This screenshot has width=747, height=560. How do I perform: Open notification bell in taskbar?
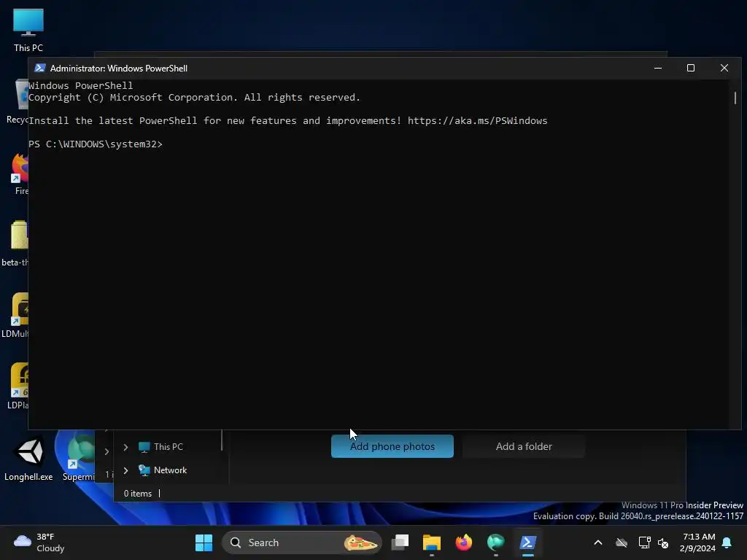click(727, 542)
